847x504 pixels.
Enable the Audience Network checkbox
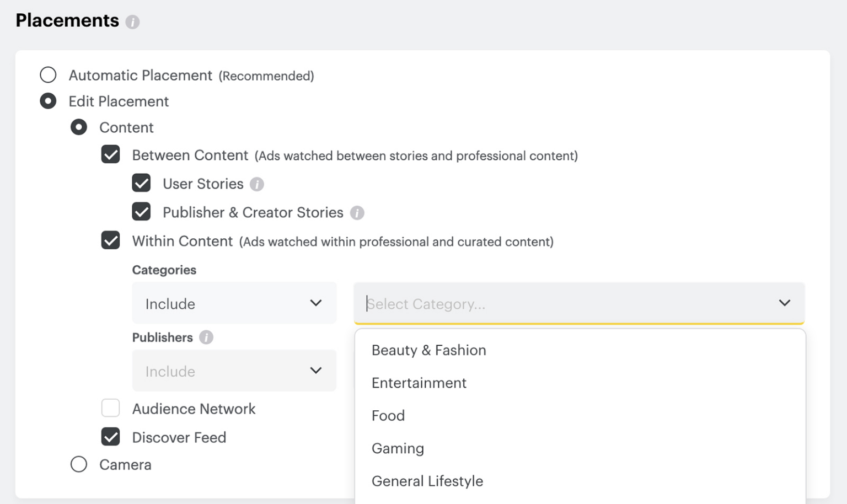coord(110,408)
